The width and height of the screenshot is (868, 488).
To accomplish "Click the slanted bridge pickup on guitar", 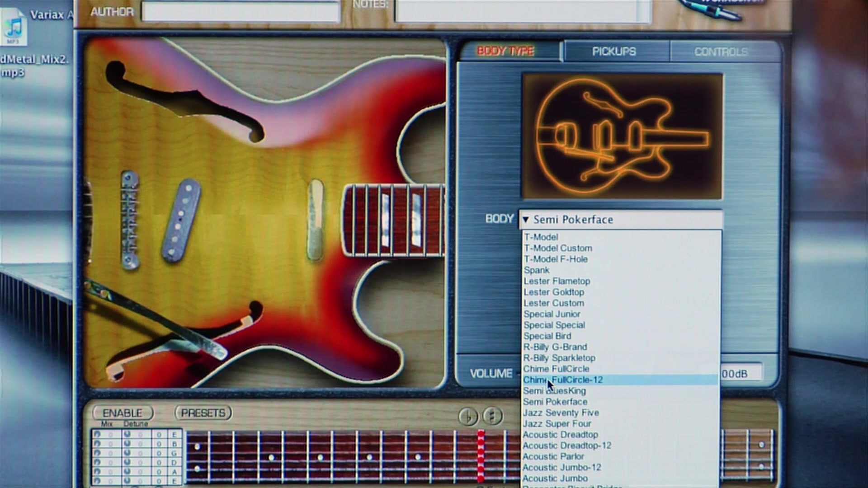I will click(180, 220).
